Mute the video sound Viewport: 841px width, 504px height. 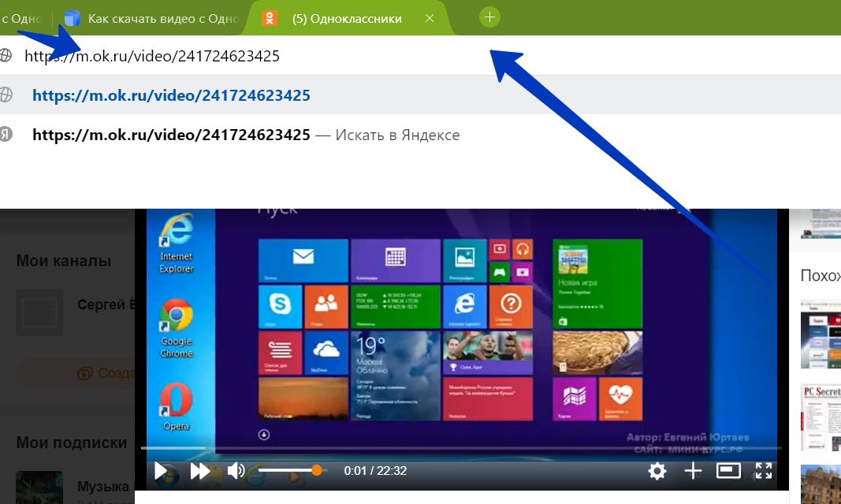(236, 471)
